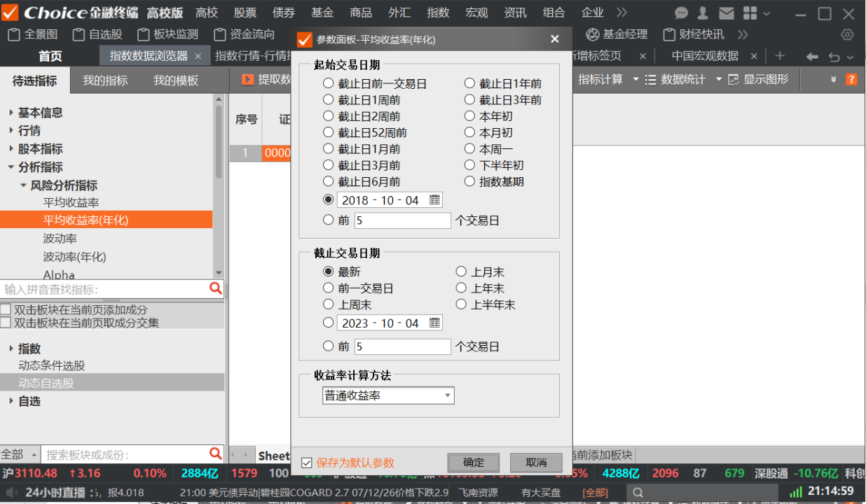Viewport: 866px width, 504px height.
Task: Click search icon in indicator pinyin search box
Action: pos(216,288)
